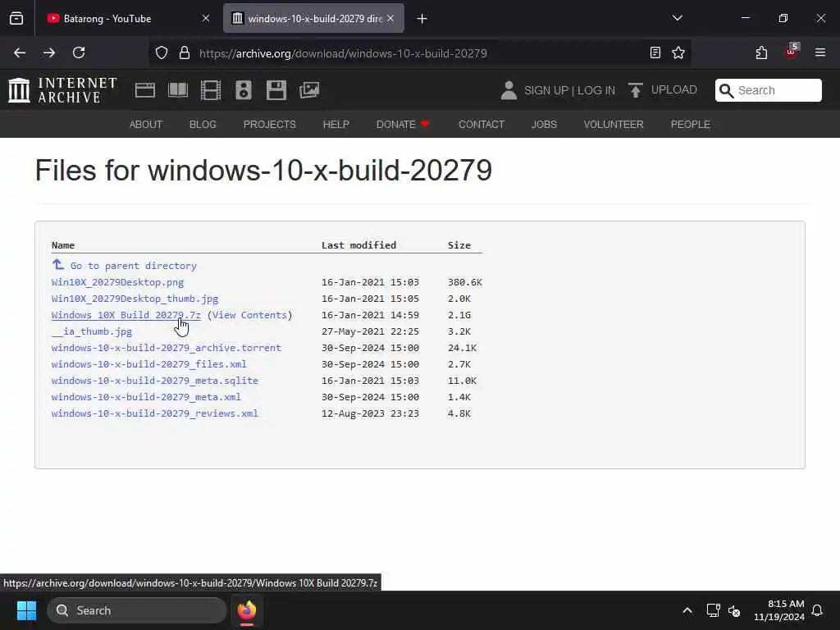840x630 pixels.
Task: Go back to the previous page
Action: (x=20, y=52)
